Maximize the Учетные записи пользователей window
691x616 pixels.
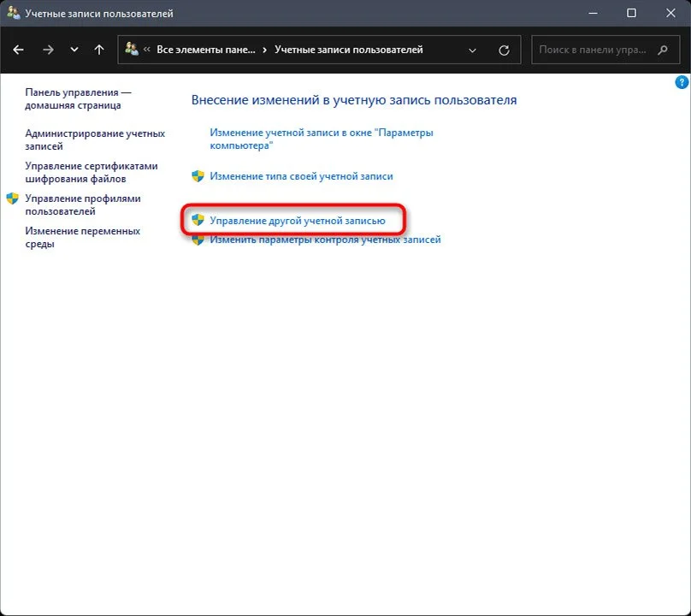pyautogui.click(x=631, y=13)
